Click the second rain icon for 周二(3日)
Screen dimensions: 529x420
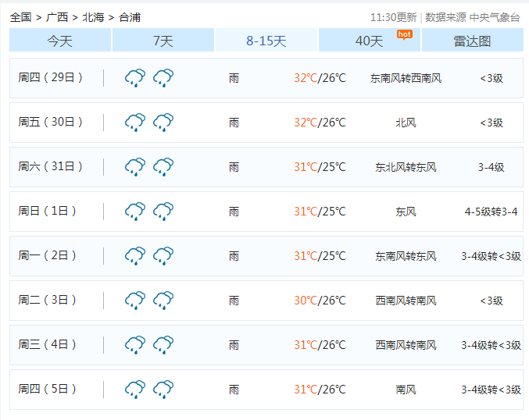click(163, 301)
